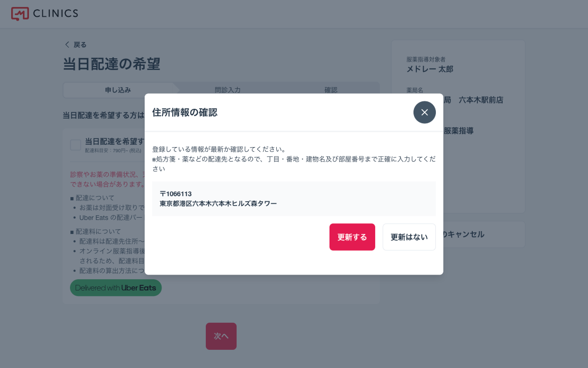Close the address confirmation dialog

coord(424,112)
